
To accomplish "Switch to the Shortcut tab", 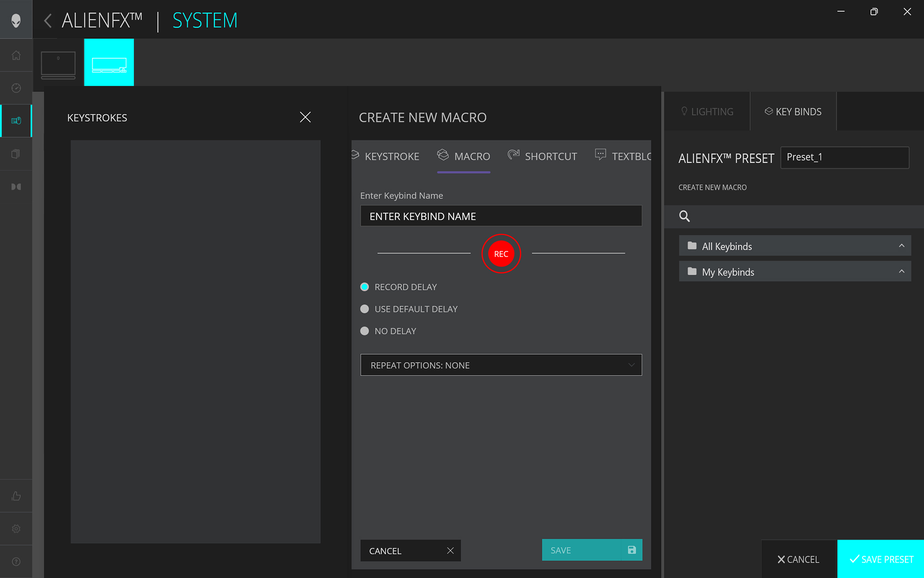I will point(542,156).
